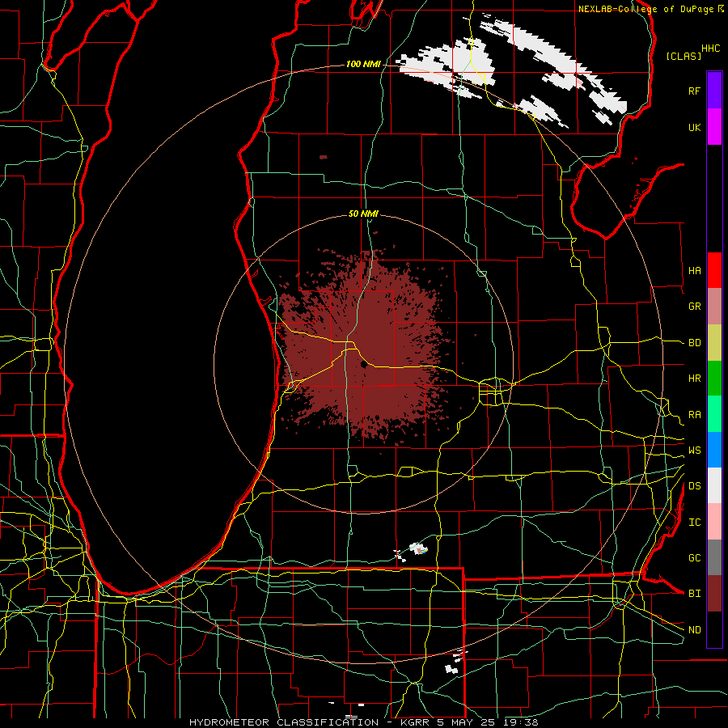This screenshot has width=728, height=728.
Task: Click the small multicolor echo cell south of radar
Action: [x=419, y=548]
